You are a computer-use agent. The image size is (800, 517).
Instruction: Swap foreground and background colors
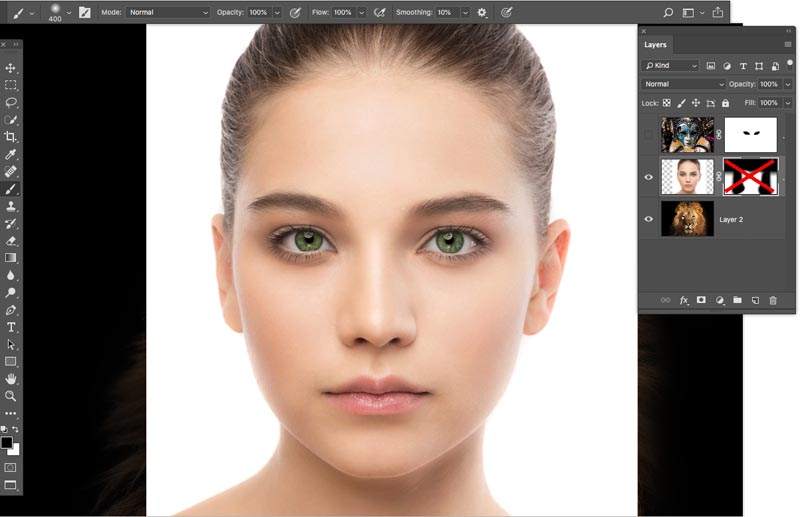click(15, 429)
